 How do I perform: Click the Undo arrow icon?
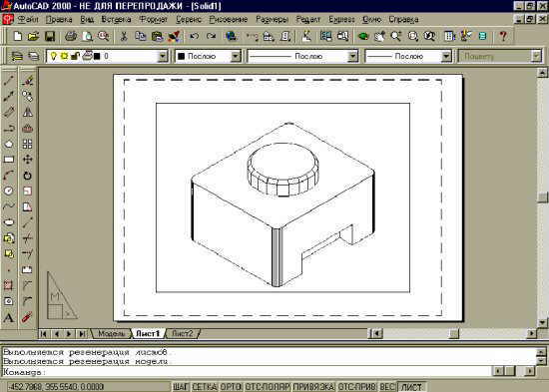[195, 36]
